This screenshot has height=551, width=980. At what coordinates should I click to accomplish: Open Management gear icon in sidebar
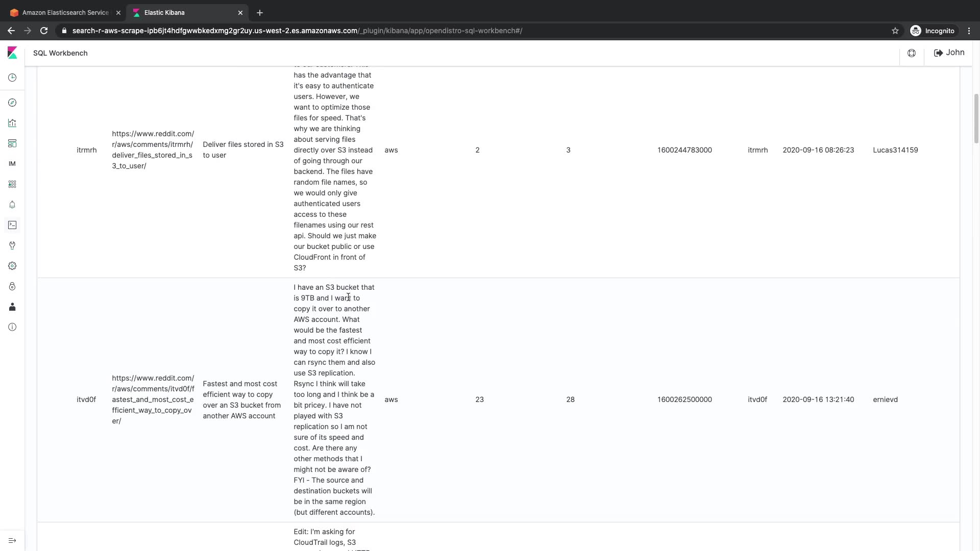point(12,266)
